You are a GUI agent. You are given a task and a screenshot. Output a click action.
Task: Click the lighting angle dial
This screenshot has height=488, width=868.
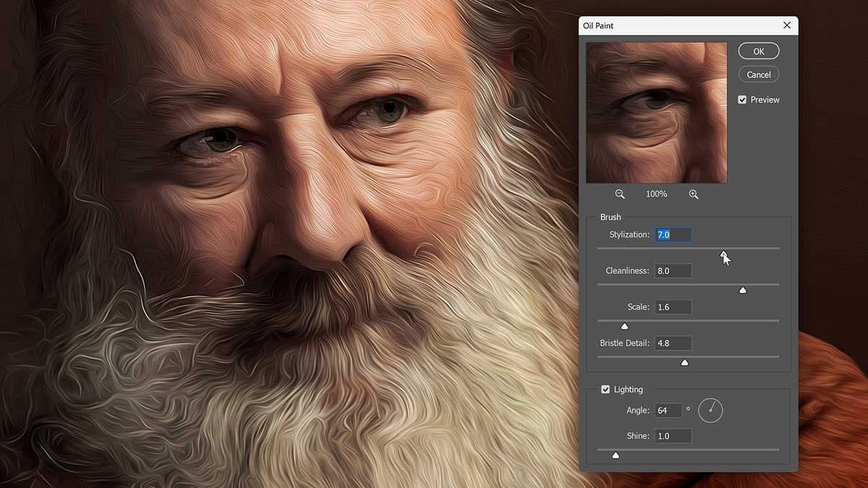(710, 411)
